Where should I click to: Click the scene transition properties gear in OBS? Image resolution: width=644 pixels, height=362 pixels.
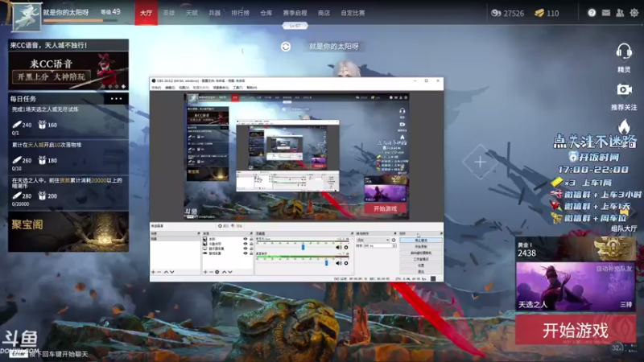394,240
